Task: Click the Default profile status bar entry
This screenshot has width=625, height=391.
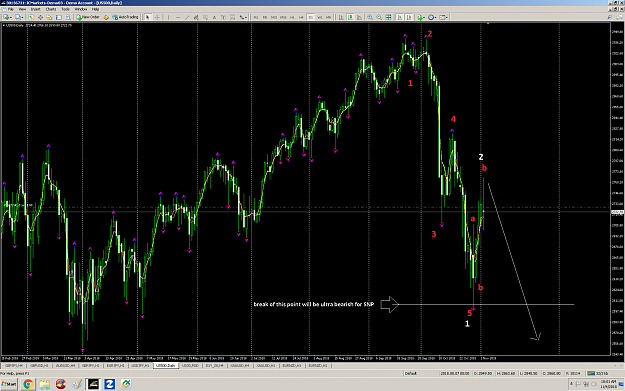Action: (411, 373)
